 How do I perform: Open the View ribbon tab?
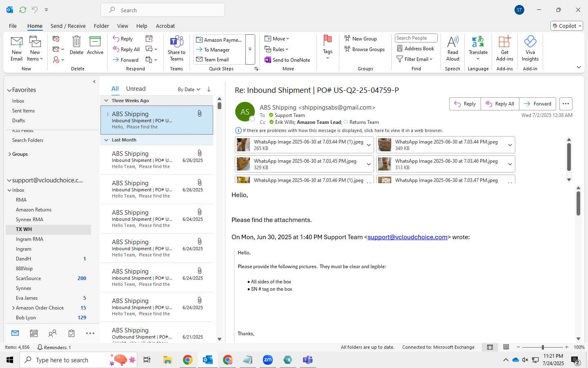[122, 26]
